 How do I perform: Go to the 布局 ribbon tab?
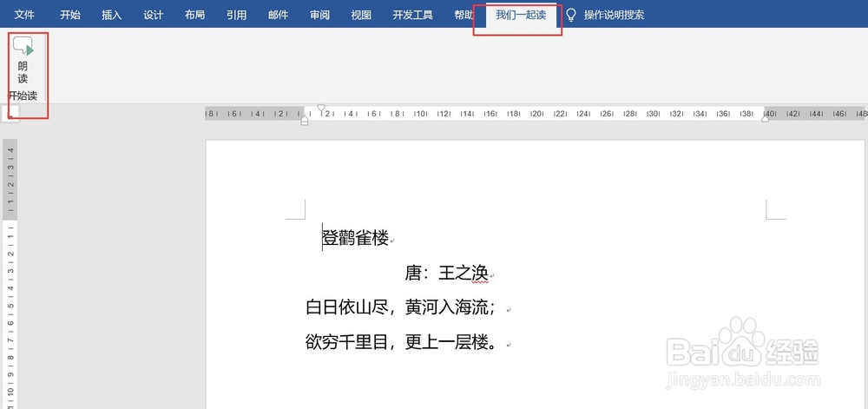click(x=194, y=15)
